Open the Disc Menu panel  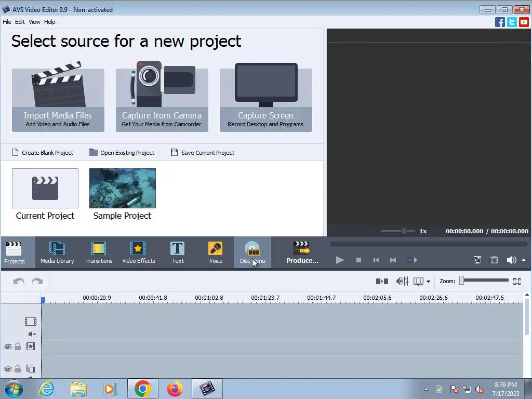point(252,253)
